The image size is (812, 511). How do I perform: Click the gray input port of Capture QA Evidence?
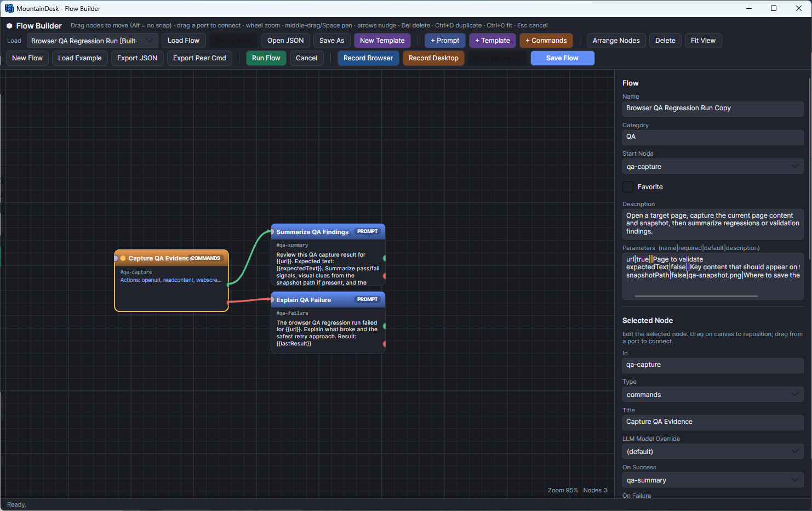pos(116,258)
